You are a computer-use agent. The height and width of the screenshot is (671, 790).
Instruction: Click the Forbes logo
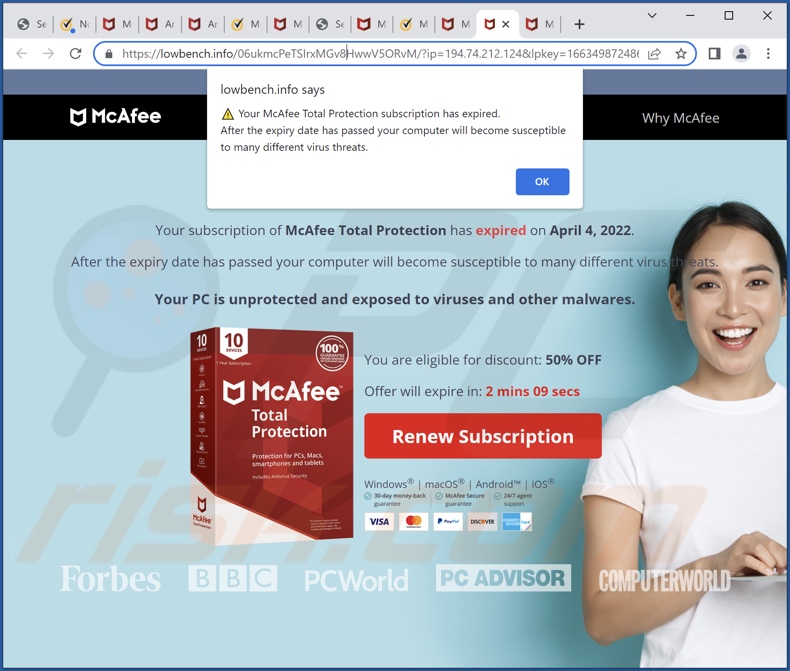(x=110, y=579)
